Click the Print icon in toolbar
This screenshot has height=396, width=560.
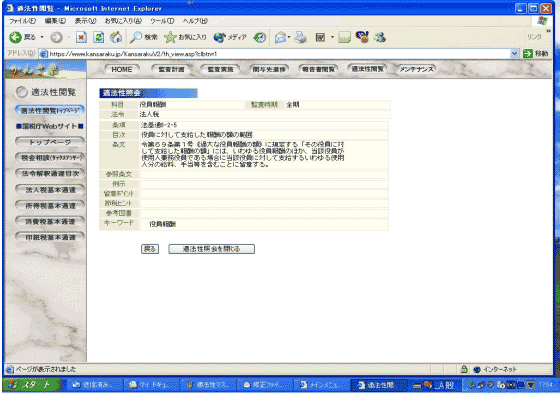pos(300,37)
